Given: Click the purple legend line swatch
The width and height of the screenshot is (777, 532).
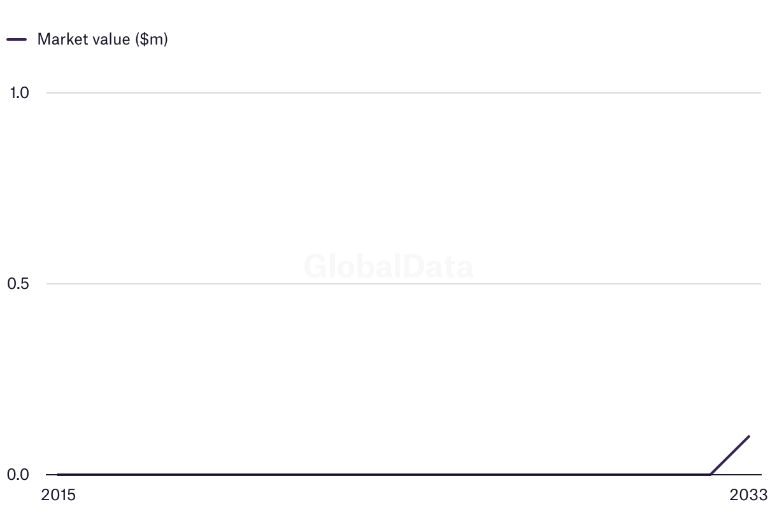Looking at the screenshot, I should tap(17, 39).
